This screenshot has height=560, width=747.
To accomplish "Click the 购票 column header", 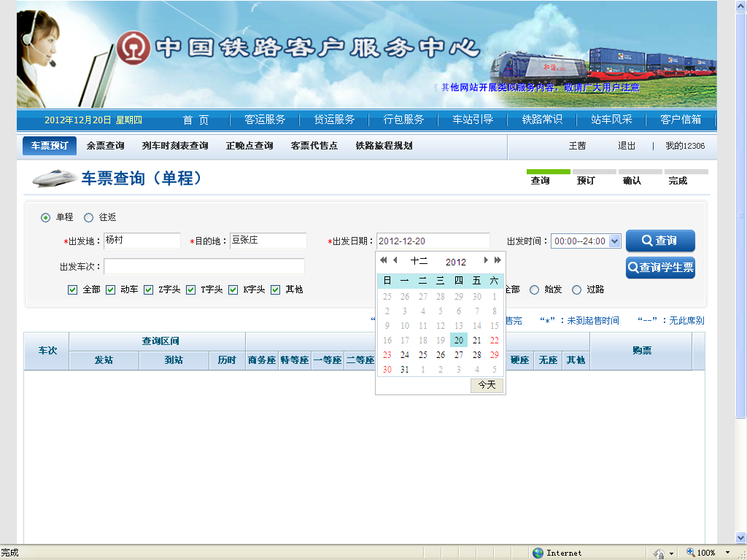I will tap(641, 351).
